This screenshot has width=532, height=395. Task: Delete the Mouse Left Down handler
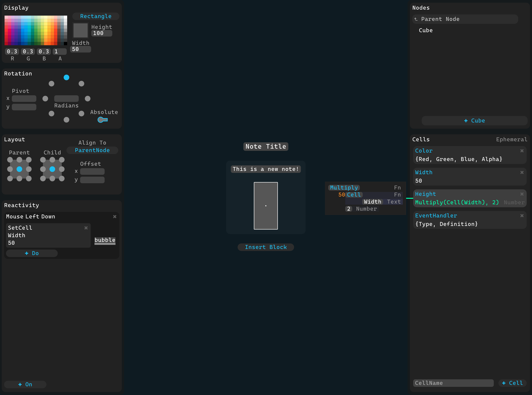coord(115,217)
